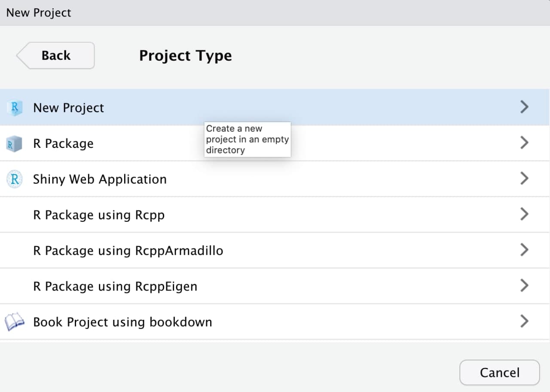Select Book Project using bookdown text

(x=122, y=322)
